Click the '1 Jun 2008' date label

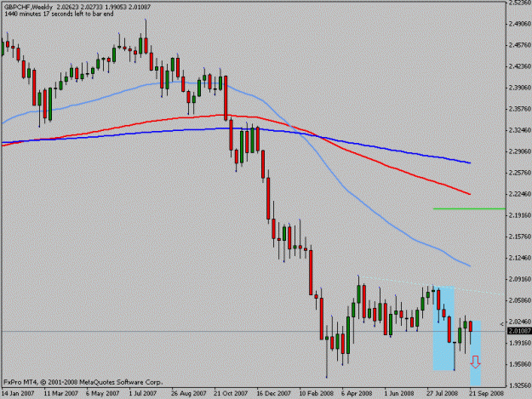(x=399, y=394)
